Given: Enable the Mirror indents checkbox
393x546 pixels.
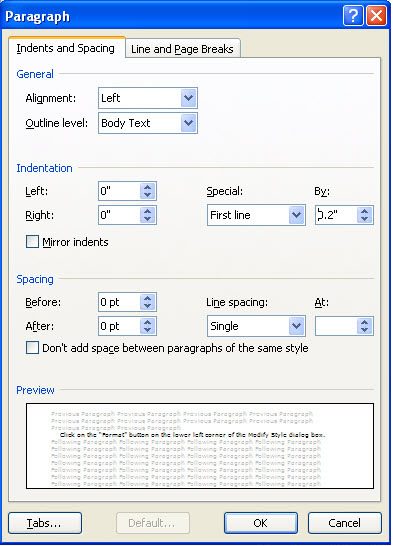Looking at the screenshot, I should click(x=32, y=241).
